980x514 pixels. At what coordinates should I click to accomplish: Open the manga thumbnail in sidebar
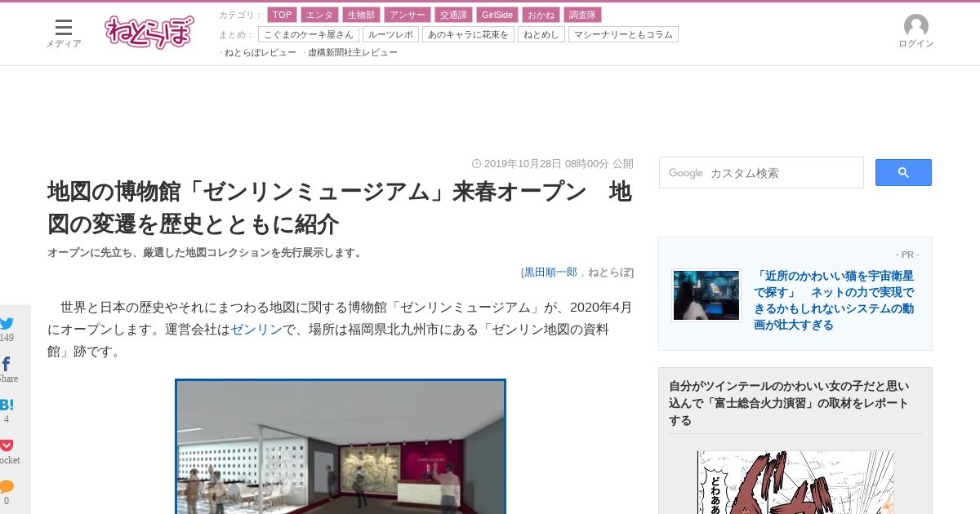[x=795, y=482]
